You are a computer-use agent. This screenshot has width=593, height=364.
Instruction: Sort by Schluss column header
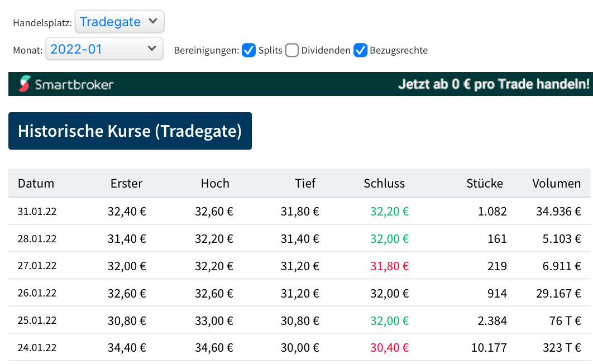(384, 183)
